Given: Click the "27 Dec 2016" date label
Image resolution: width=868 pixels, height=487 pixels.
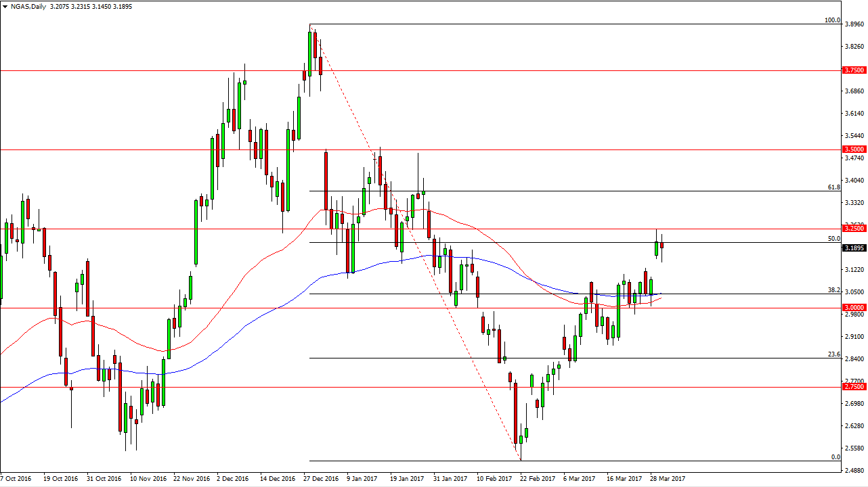Looking at the screenshot, I should [322, 479].
